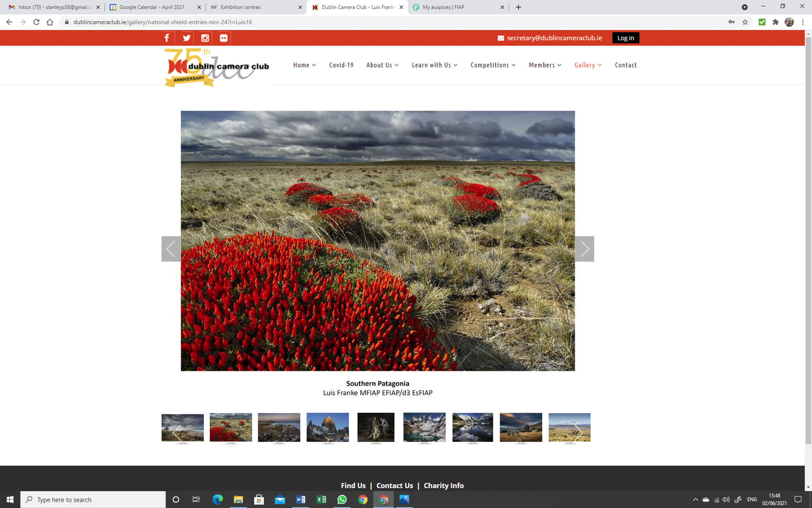Bookmark page with star icon
This screenshot has height=508, width=812.
[x=745, y=22]
